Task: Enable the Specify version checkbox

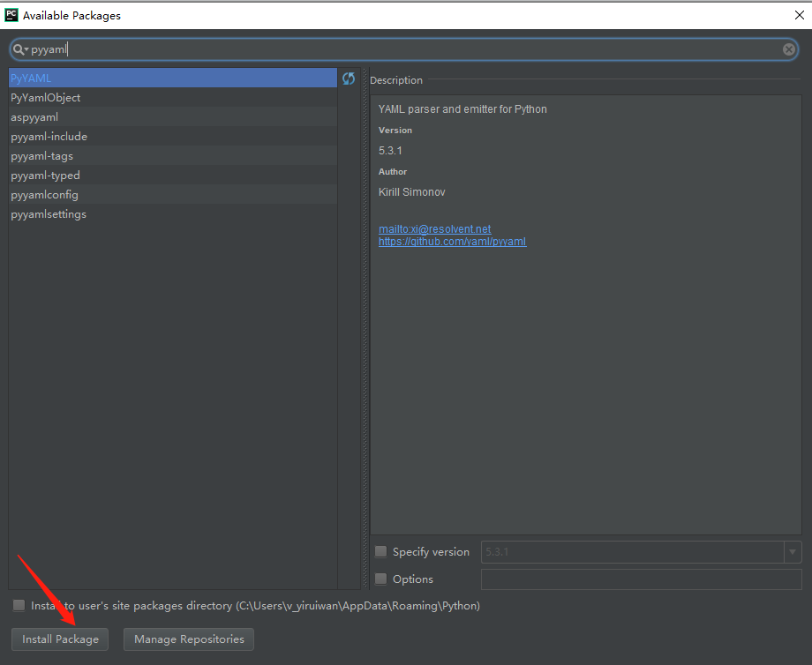Action: tap(381, 551)
